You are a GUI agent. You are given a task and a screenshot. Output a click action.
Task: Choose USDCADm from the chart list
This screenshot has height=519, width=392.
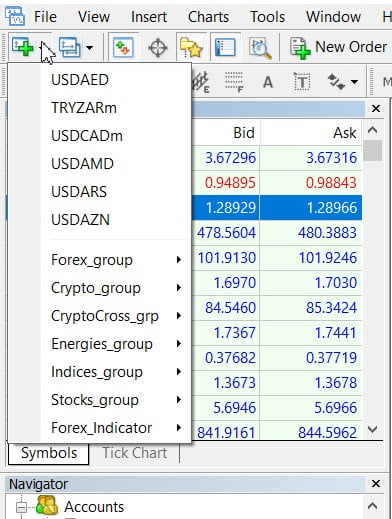(99, 136)
